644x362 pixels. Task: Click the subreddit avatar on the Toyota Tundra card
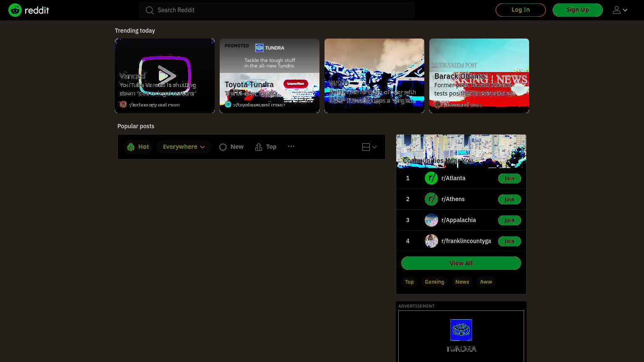click(228, 104)
